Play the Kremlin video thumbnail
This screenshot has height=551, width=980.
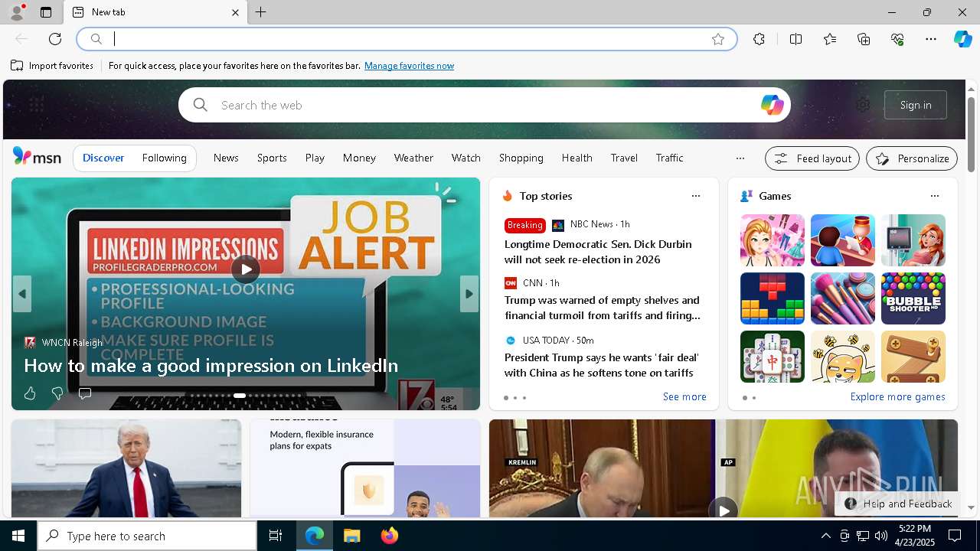[723, 510]
